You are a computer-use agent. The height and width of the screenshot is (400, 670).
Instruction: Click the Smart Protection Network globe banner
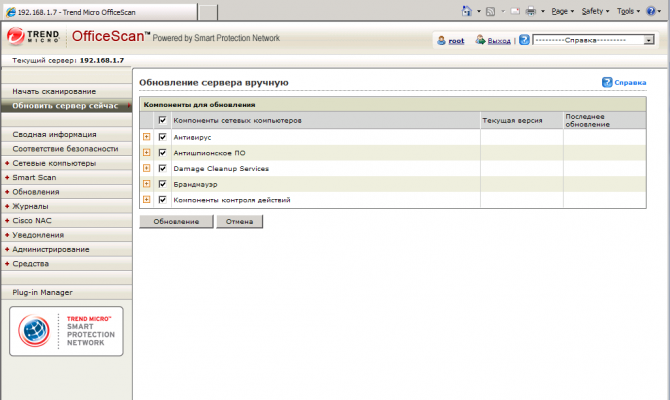(66, 331)
